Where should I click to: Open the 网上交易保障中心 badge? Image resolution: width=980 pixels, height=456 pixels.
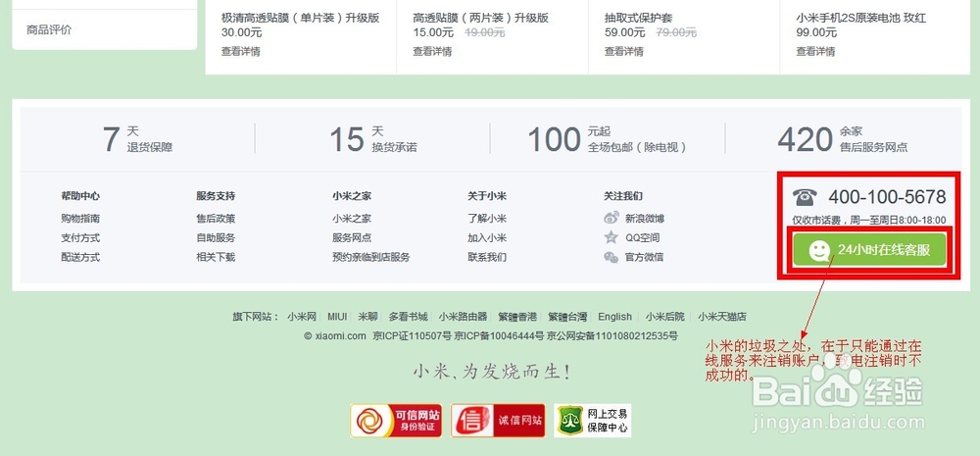click(x=593, y=421)
